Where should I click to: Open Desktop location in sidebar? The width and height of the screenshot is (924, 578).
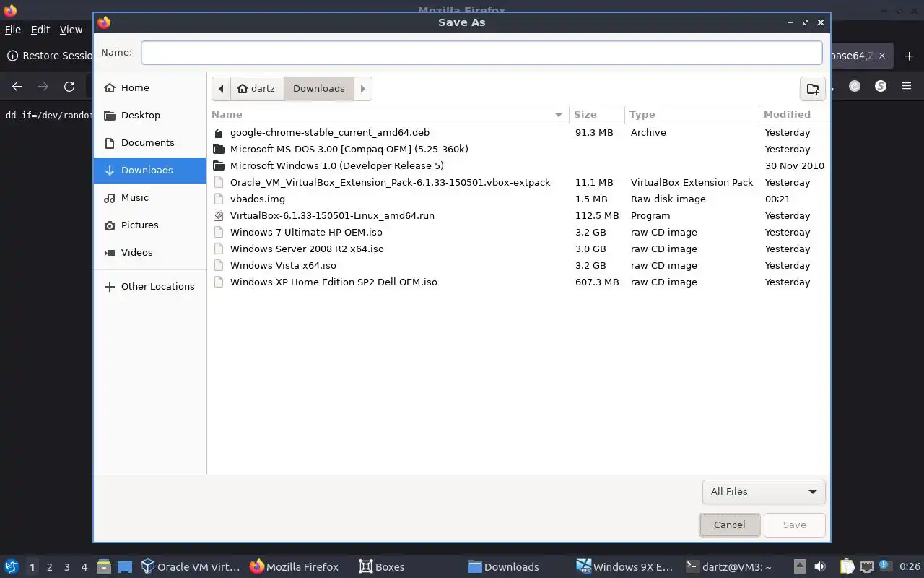click(x=149, y=115)
